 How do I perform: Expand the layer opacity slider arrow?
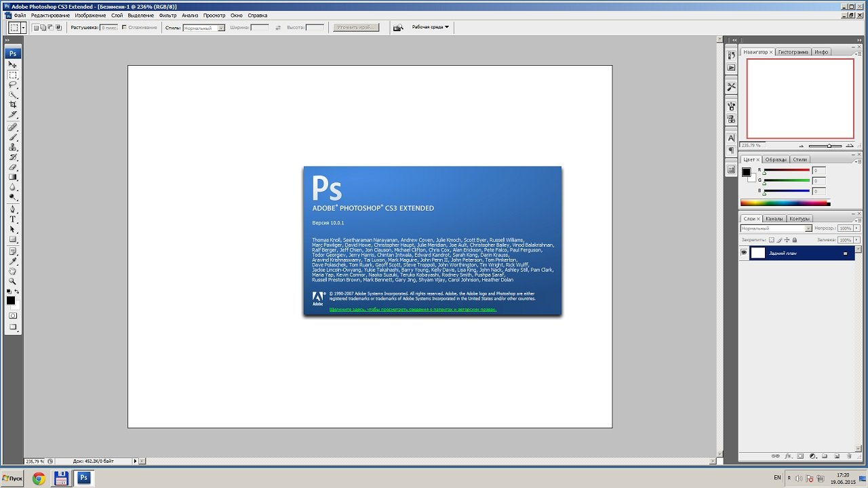coord(856,228)
